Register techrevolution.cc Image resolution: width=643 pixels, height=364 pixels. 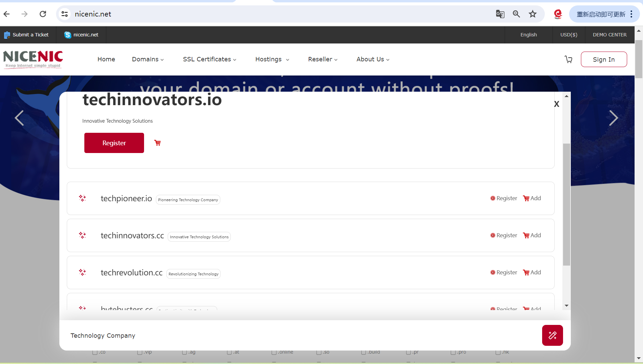point(504,272)
